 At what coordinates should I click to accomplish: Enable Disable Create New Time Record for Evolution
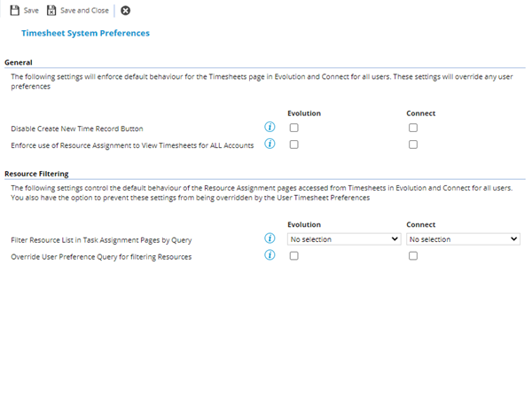click(x=294, y=129)
